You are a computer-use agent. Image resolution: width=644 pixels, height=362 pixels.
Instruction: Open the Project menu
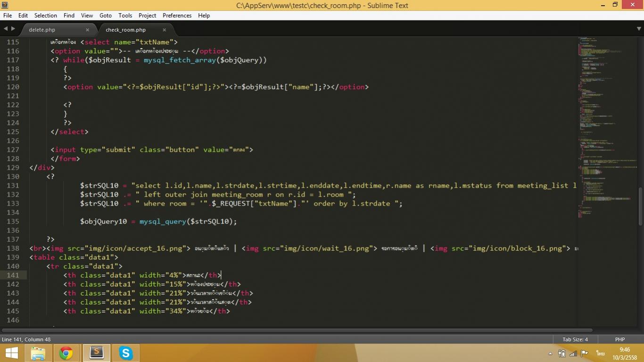pos(147,16)
